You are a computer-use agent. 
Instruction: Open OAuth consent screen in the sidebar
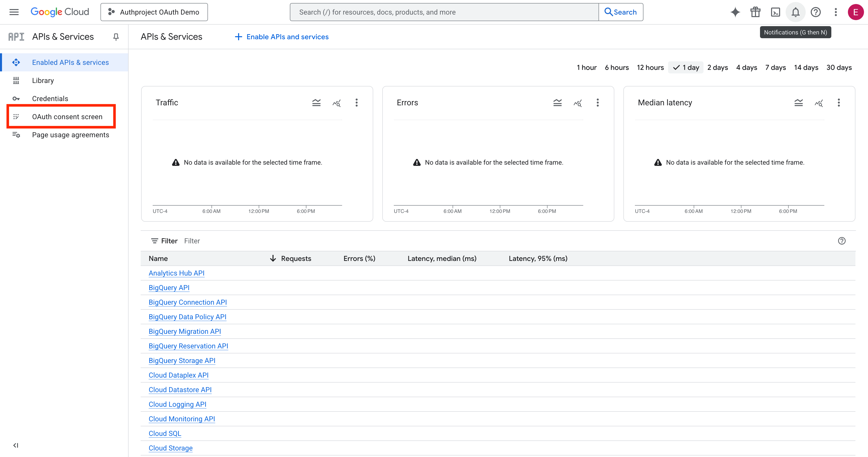67,117
